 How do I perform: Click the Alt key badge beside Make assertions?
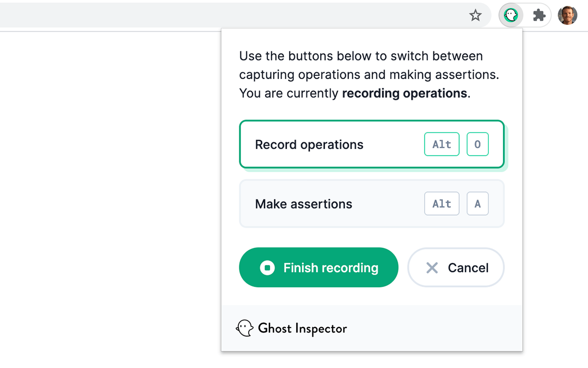point(441,203)
